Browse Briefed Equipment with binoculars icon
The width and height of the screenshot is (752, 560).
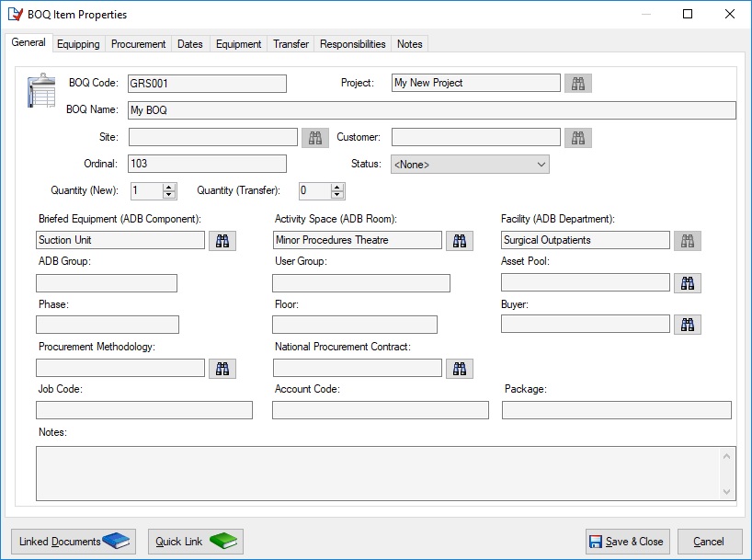point(222,241)
